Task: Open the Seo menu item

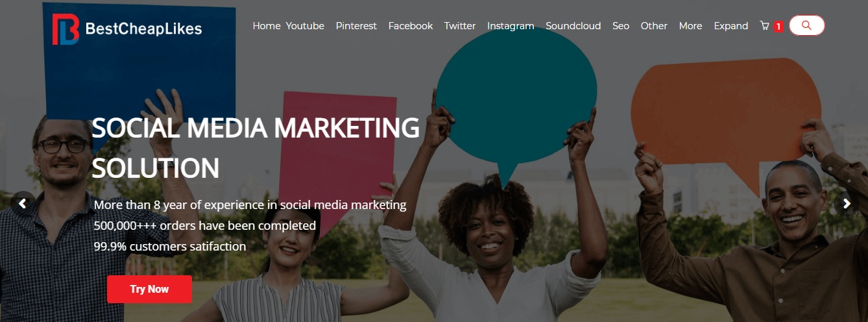Action: [621, 26]
